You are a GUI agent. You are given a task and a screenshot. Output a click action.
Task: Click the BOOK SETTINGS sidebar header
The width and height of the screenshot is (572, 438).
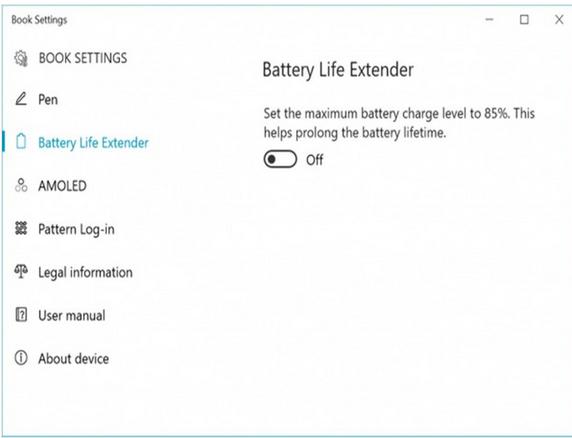(x=83, y=58)
